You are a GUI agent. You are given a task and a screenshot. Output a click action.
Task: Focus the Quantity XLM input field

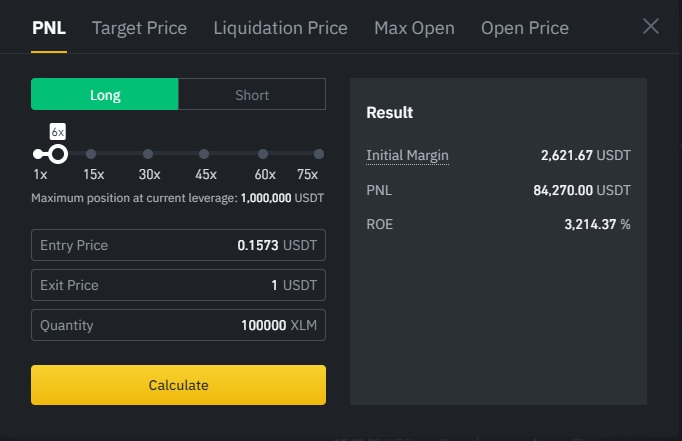pyautogui.click(x=178, y=325)
